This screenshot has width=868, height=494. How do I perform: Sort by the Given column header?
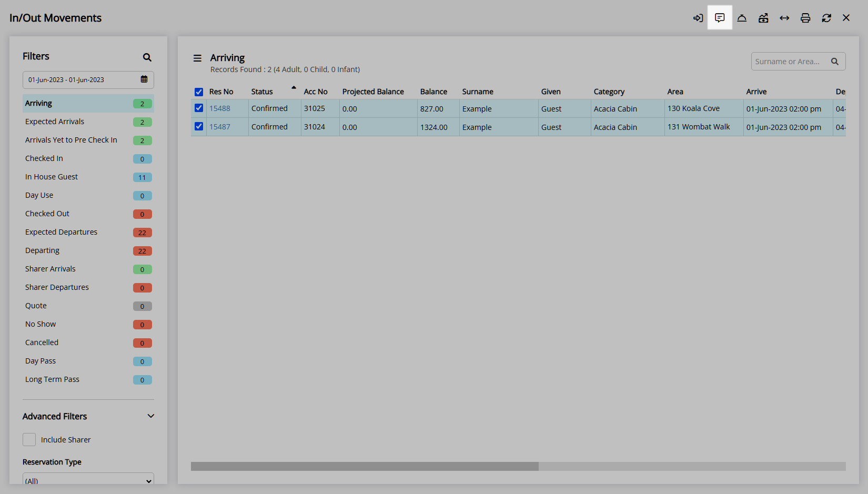point(551,92)
